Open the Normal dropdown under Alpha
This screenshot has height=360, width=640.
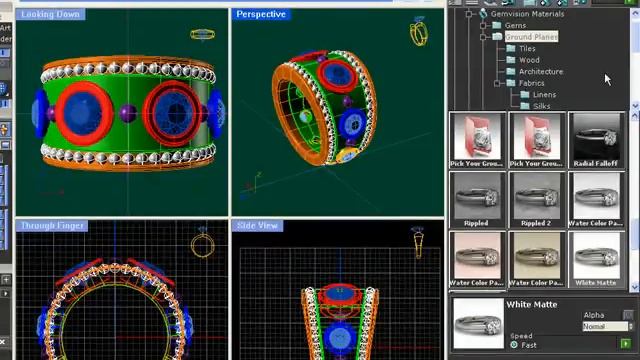(605, 326)
